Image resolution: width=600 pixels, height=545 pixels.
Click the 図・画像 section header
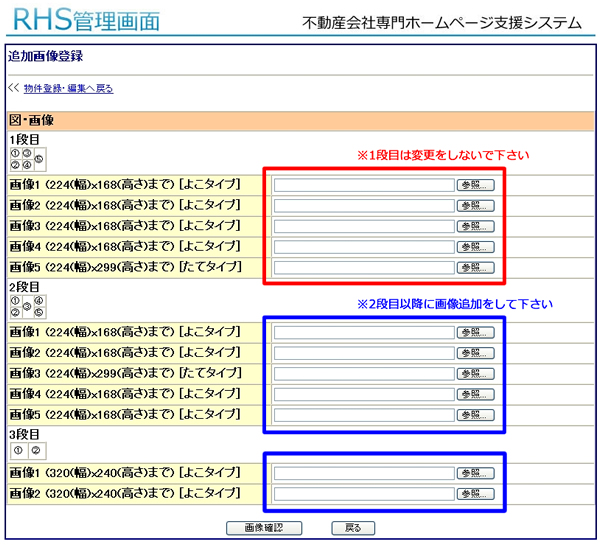click(x=300, y=121)
